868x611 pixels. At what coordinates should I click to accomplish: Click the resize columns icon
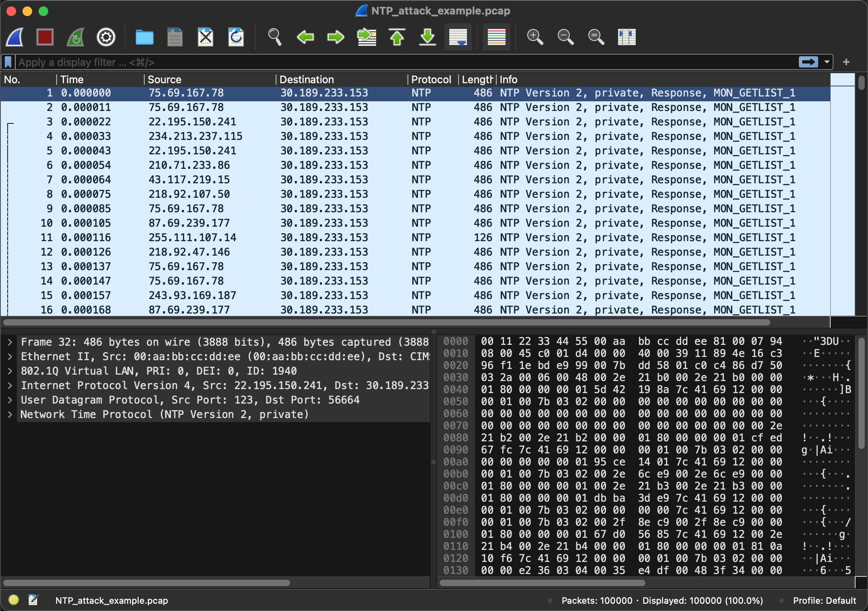[x=626, y=37]
